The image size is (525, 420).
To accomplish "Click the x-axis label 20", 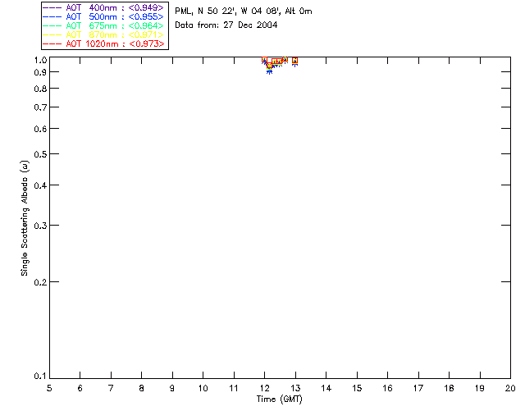I will coord(510,388).
